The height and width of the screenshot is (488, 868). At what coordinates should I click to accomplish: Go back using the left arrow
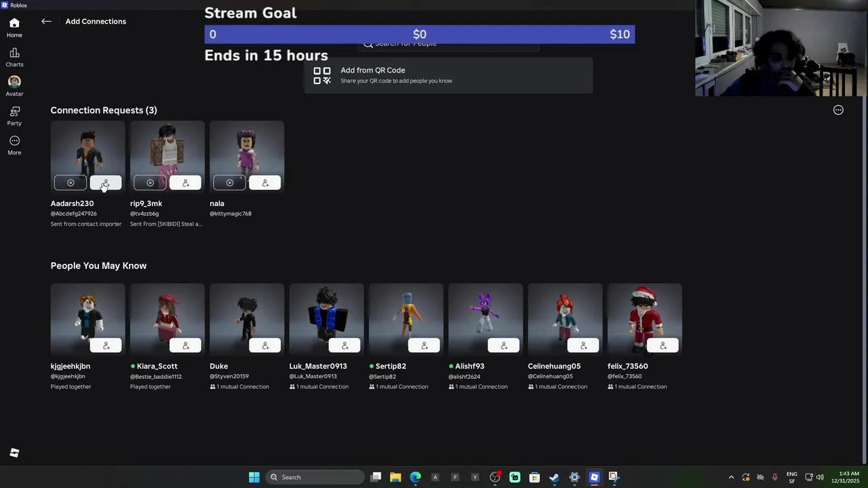click(46, 22)
